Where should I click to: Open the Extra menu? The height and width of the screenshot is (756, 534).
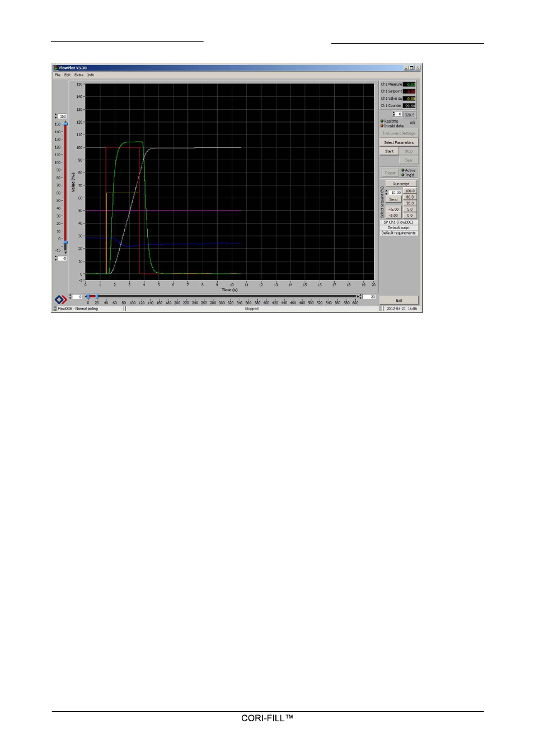(79, 75)
